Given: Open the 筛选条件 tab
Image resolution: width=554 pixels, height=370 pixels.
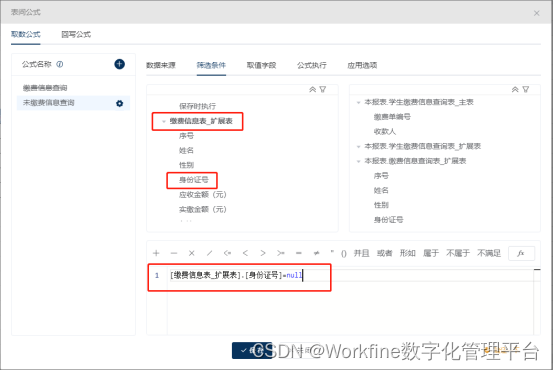Looking at the screenshot, I should coord(211,65).
